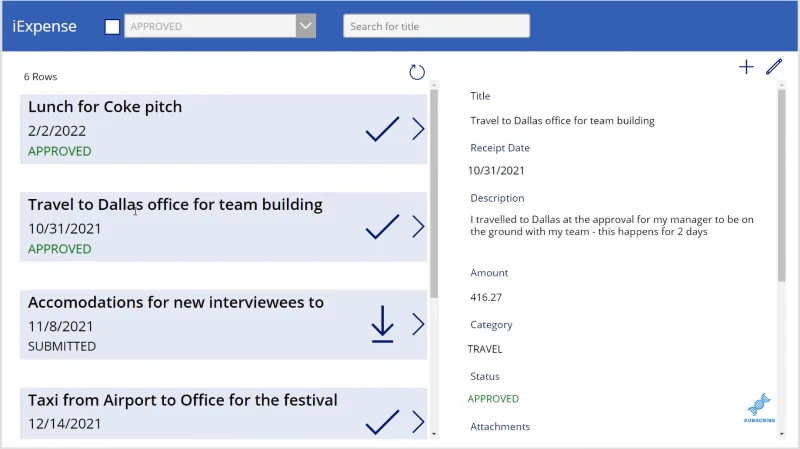Open Taxi from Airport row via chevron
Viewport: 800px width, 449px height.
tap(418, 422)
